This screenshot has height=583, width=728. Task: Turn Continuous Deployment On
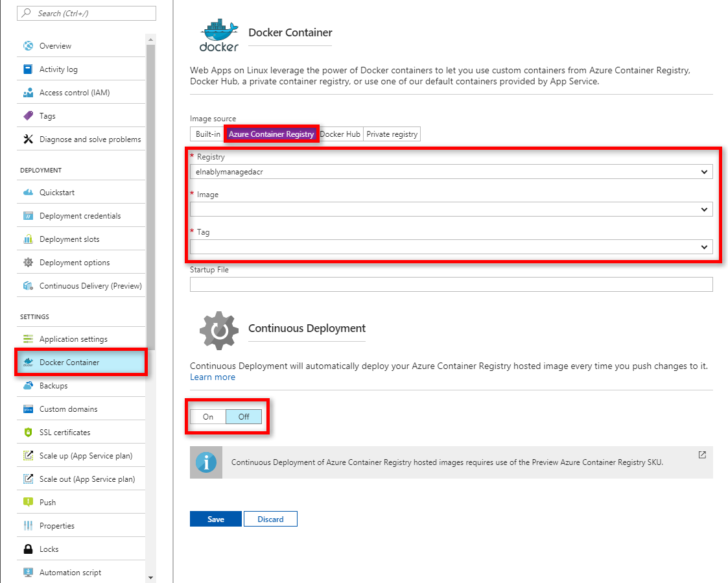[208, 417]
